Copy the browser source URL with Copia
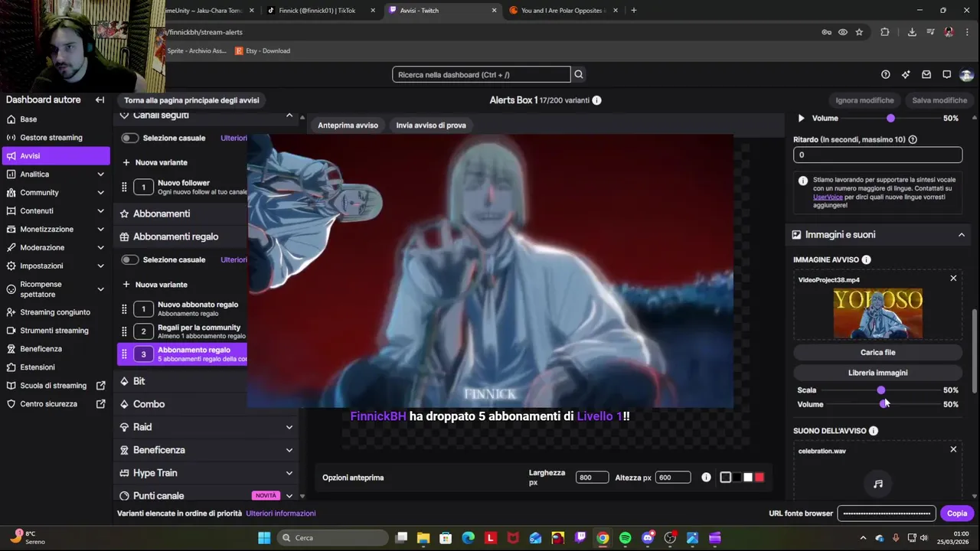Viewport: 980px width, 551px height. point(957,514)
